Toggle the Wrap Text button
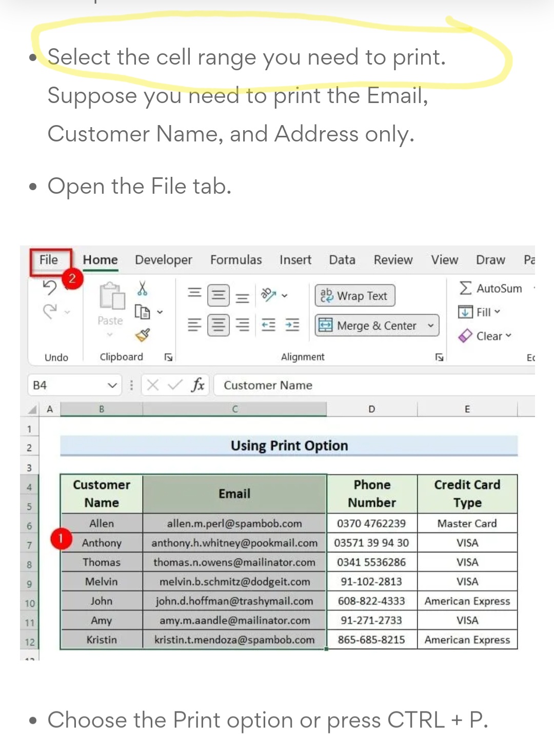 [x=355, y=296]
